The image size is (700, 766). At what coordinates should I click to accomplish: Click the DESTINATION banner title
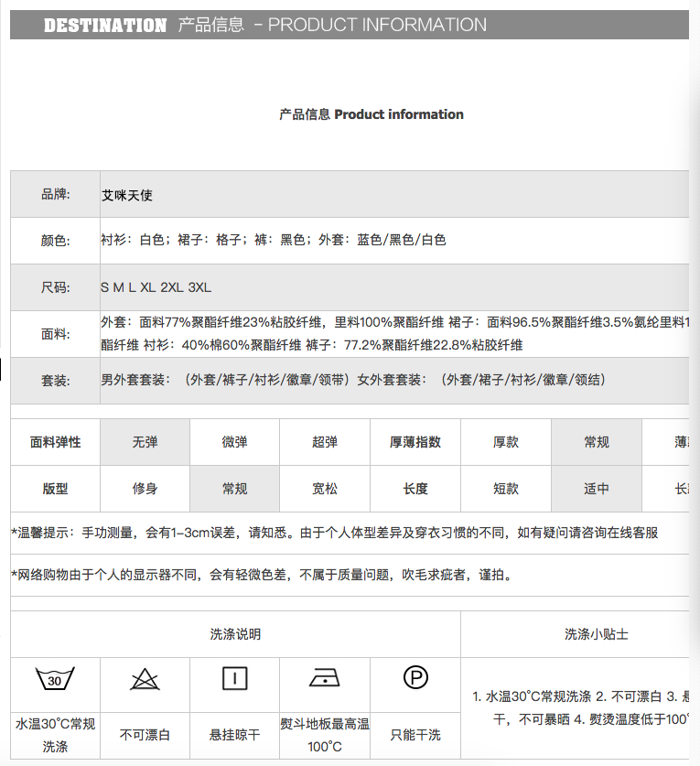click(105, 25)
